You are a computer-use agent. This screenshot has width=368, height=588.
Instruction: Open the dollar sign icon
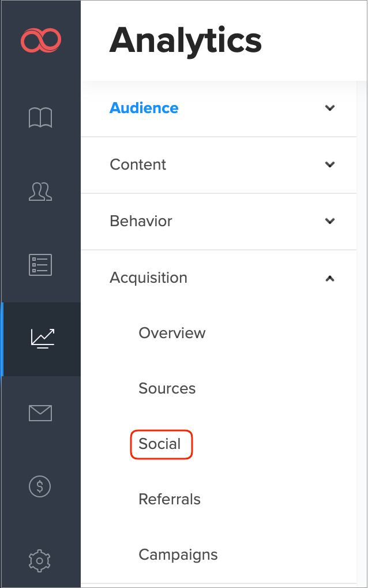coord(40,486)
